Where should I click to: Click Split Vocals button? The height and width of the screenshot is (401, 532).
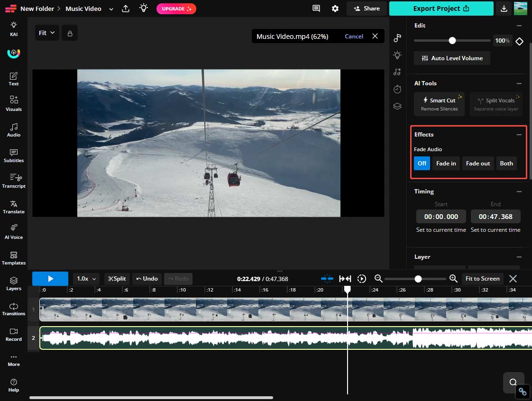click(x=495, y=104)
